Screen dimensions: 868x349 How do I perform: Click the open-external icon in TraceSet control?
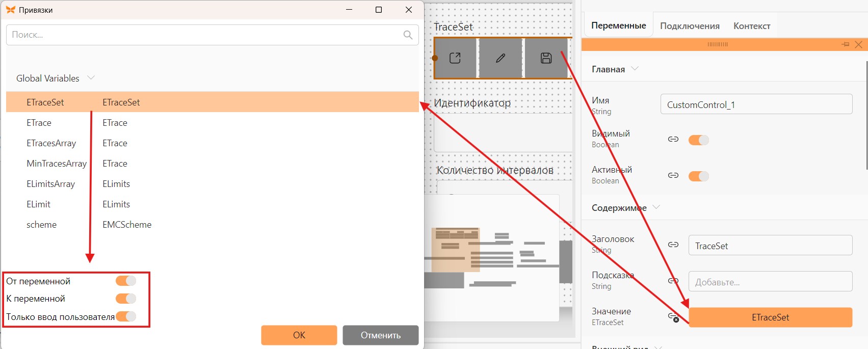455,58
